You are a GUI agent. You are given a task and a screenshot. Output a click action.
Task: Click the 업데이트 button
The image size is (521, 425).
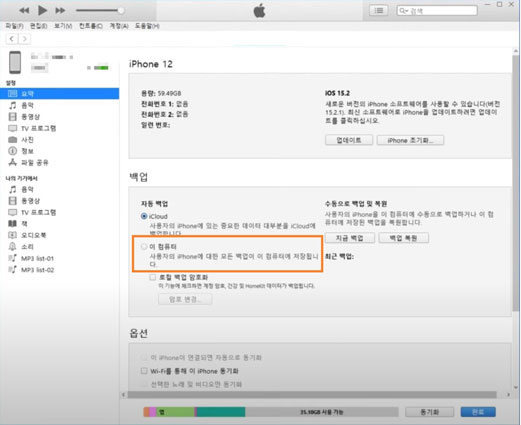click(349, 140)
